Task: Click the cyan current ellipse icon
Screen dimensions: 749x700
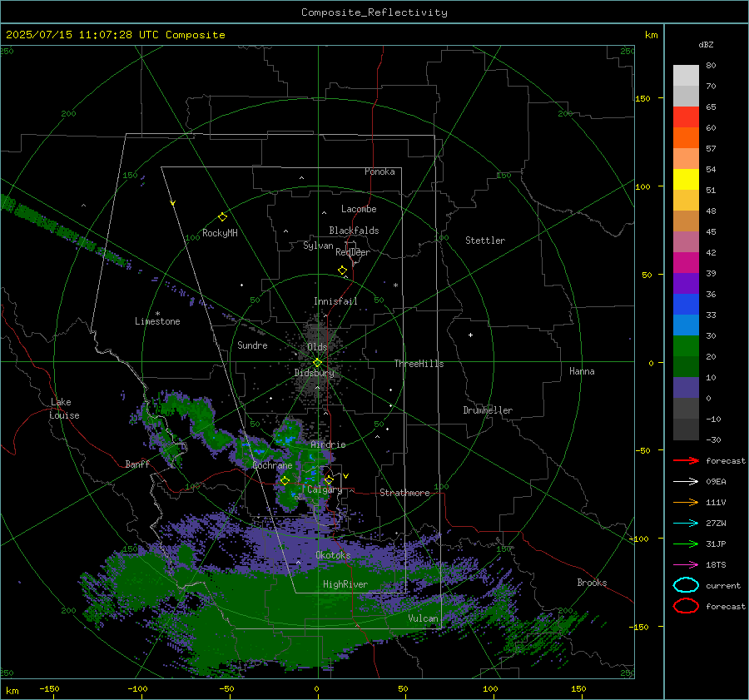Action: tap(686, 585)
